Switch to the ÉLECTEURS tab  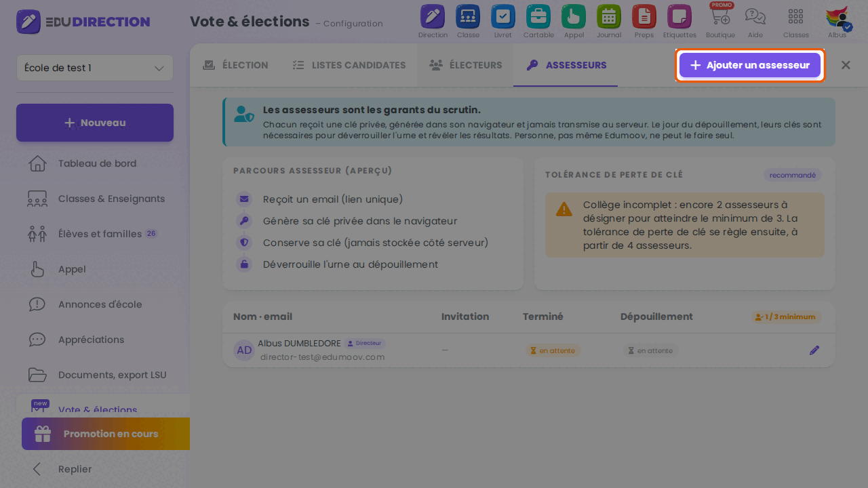[465, 65]
